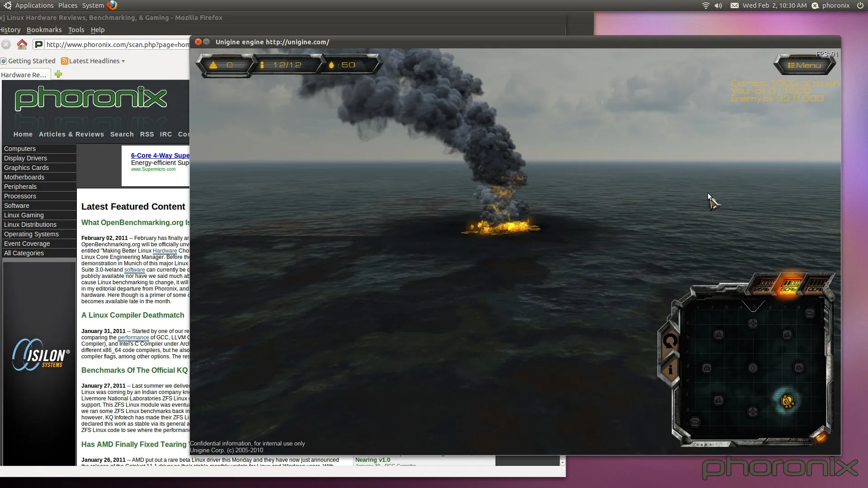The image size is (868, 488).
Task: Open Peripherals category in sidebar
Action: pos(39,187)
